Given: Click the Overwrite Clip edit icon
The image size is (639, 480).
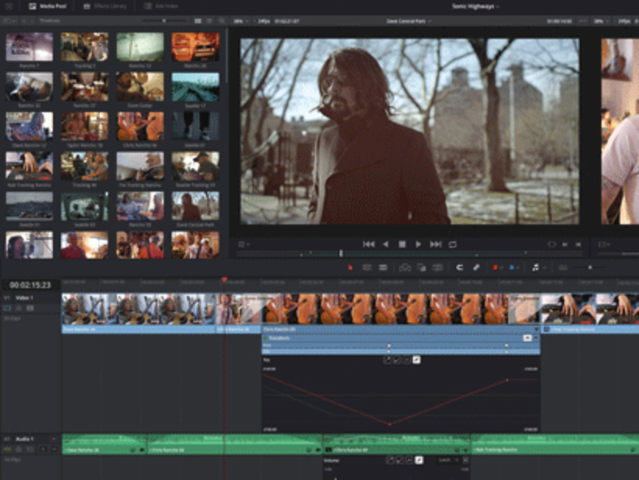Looking at the screenshot, I should 421,267.
